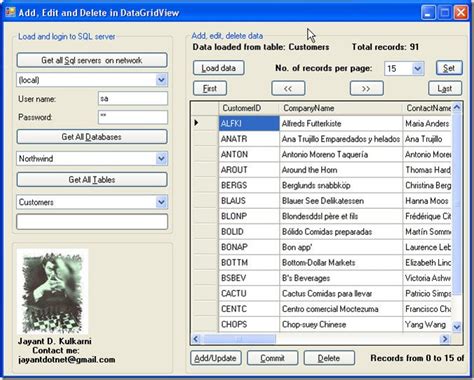Viewport: 474px width, 380px height.
Task: Select the ALFKI cell
Action: [249, 123]
